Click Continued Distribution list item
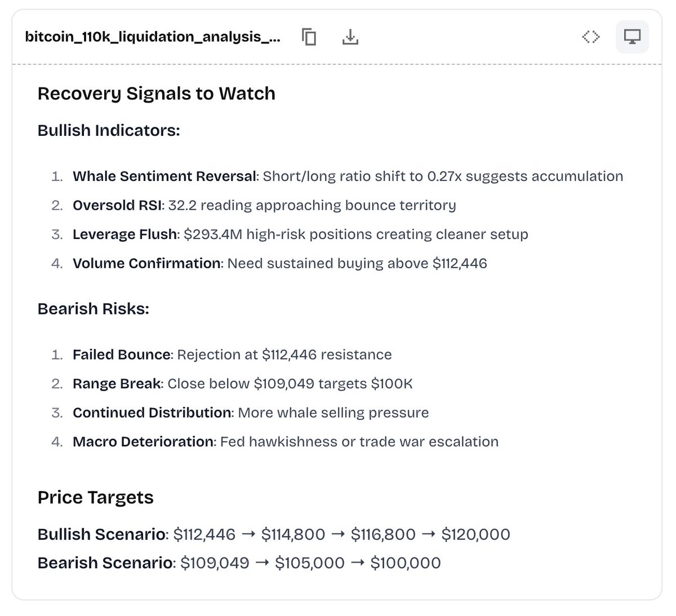This screenshot has height=616, width=676. 251,413
